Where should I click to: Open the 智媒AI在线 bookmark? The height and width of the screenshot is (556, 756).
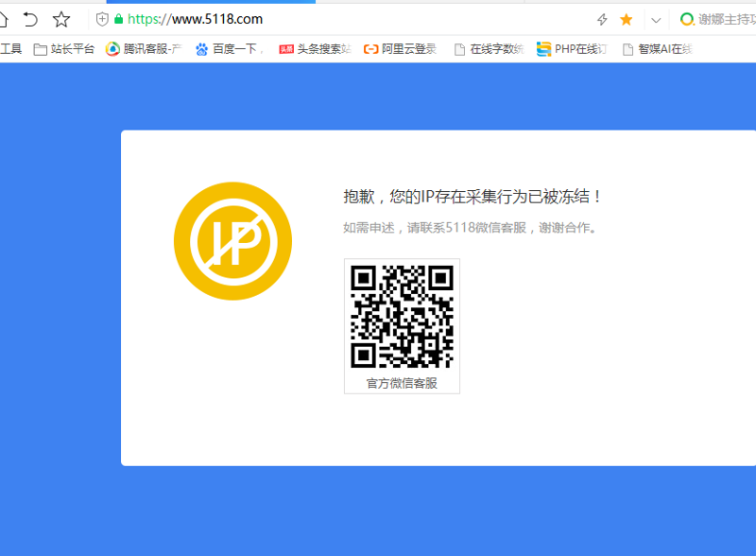point(658,49)
